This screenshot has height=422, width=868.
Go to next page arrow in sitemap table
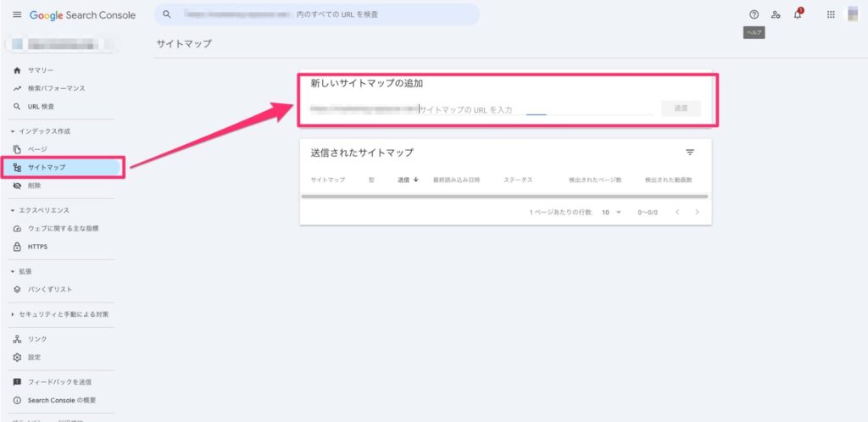[697, 212]
